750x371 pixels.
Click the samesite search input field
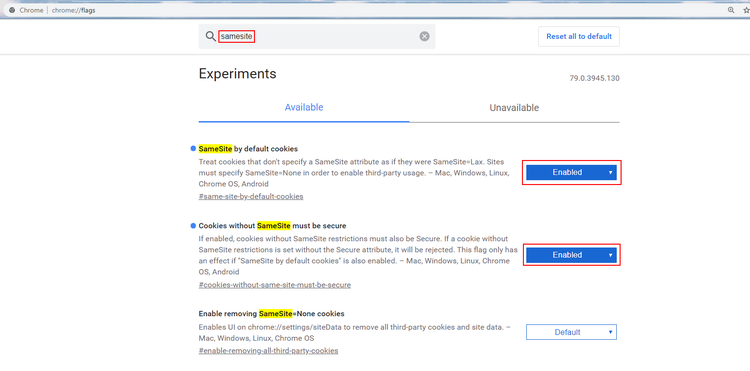tap(317, 36)
